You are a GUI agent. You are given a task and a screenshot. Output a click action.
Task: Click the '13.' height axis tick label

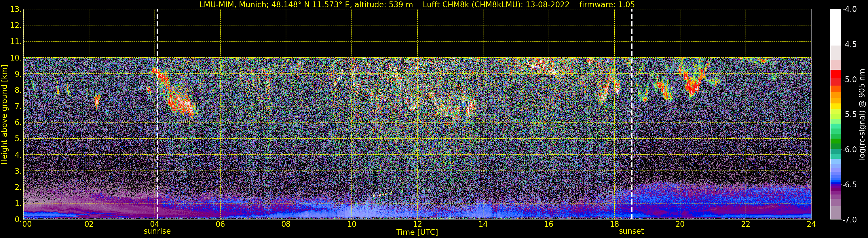pyautogui.click(x=16, y=10)
